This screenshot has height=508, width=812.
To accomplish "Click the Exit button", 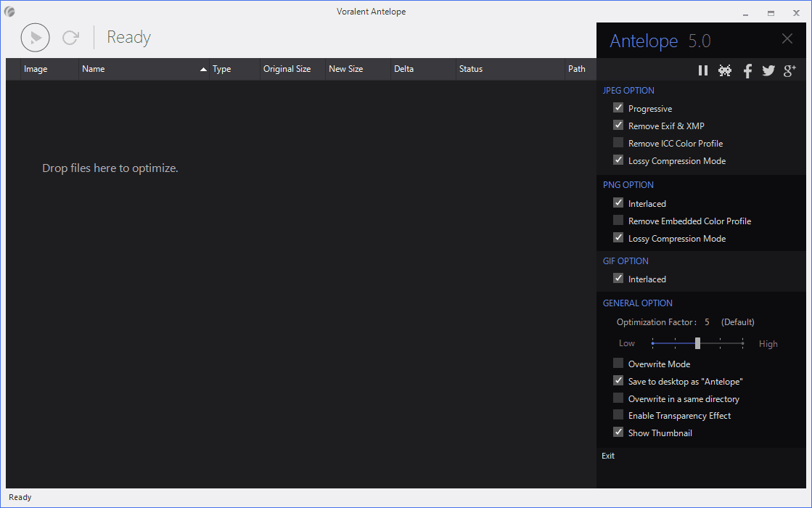I will tap(608, 456).
